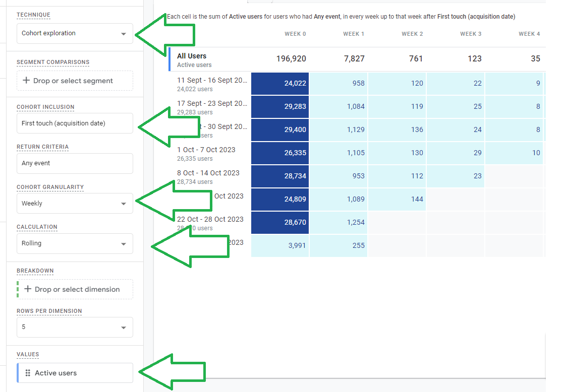The image size is (565, 392).
Task: Open the Rows per dimension dropdown
Action: point(75,327)
